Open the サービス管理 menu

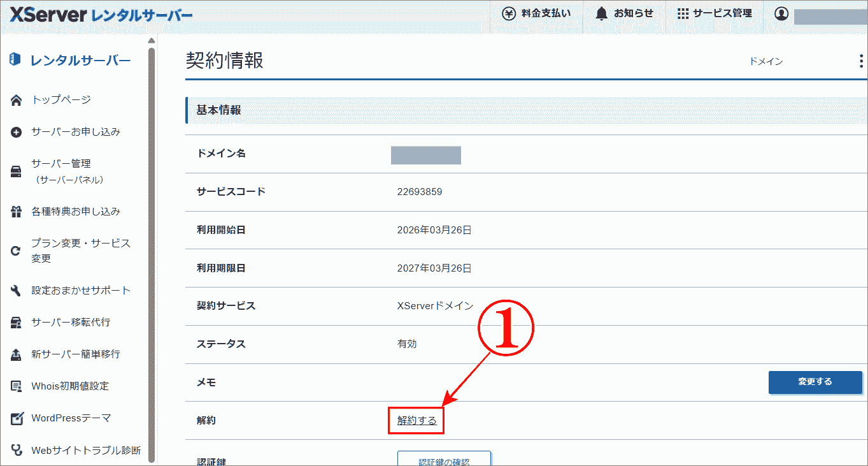(714, 13)
